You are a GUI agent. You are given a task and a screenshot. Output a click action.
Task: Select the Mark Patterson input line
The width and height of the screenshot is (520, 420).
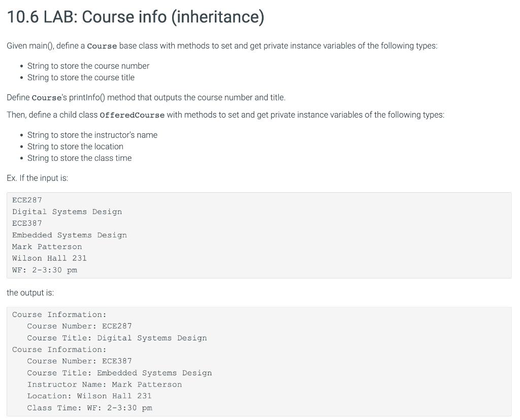click(47, 247)
